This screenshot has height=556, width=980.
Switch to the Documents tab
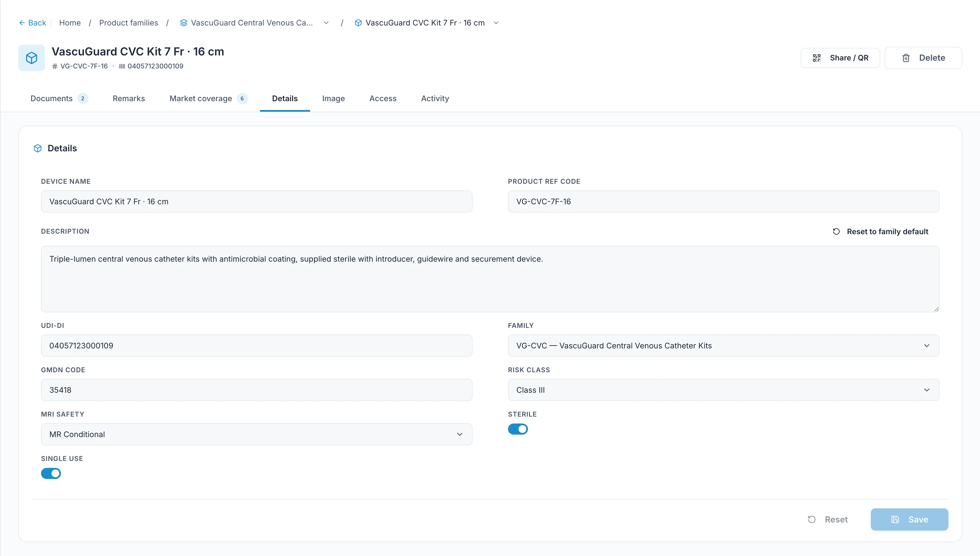coord(59,98)
